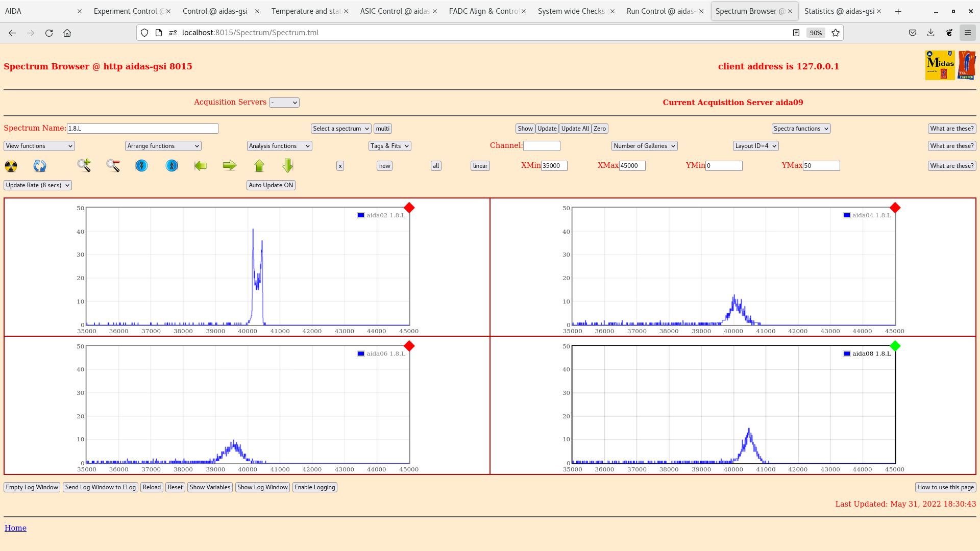Click the red diamond on aida02 plot
Screen dimensions: 980x551
pos(409,208)
